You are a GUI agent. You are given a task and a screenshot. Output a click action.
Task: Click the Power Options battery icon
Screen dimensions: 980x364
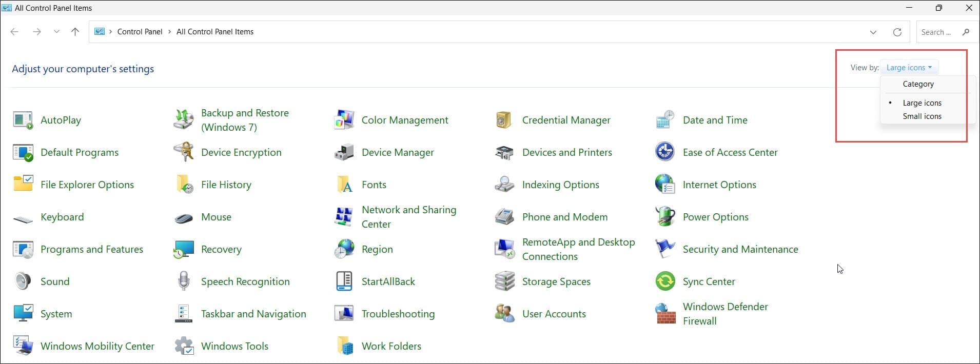tap(665, 217)
